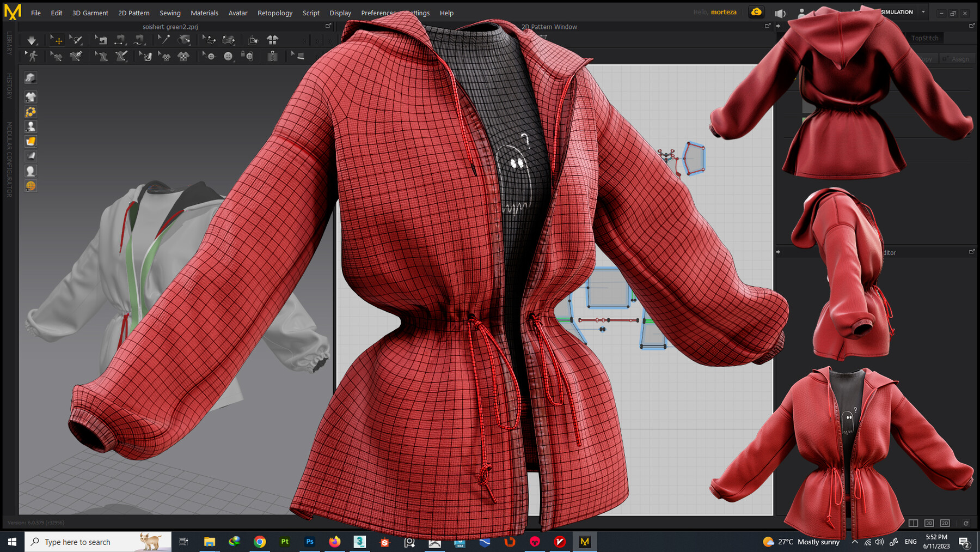Select the 3D Pen avatar drawing tool
980x552 pixels.
[121, 56]
